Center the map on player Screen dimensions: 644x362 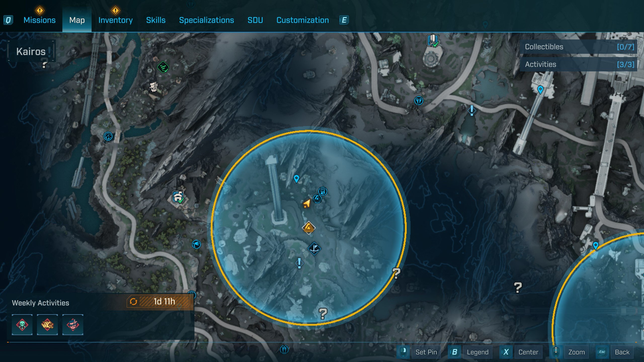[x=528, y=352]
